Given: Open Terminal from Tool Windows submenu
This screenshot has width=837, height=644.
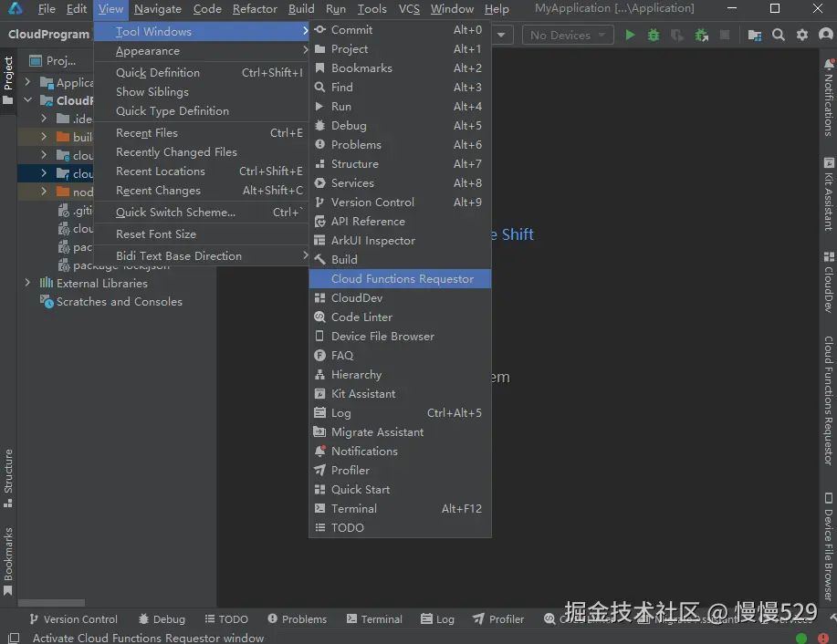Looking at the screenshot, I should point(400,510).
